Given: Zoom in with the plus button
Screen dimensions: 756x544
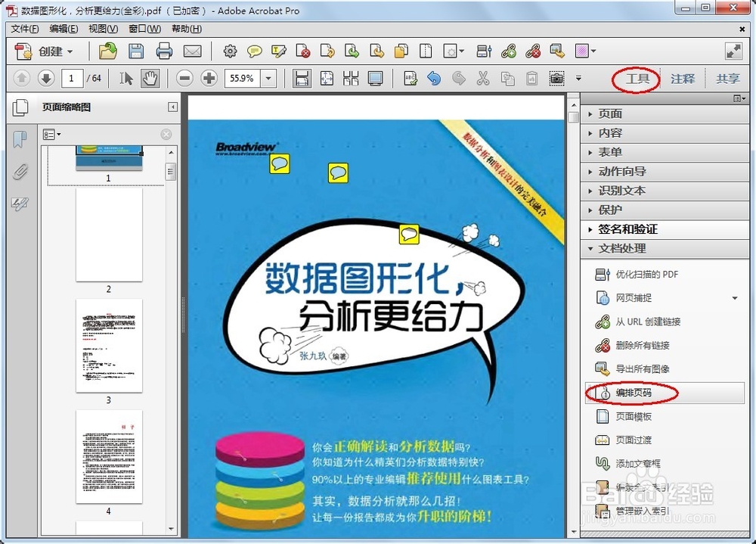Looking at the screenshot, I should pyautogui.click(x=209, y=78).
